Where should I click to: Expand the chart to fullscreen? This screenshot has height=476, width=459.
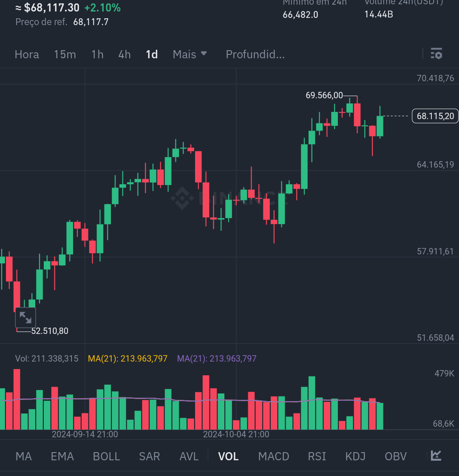pos(25,317)
